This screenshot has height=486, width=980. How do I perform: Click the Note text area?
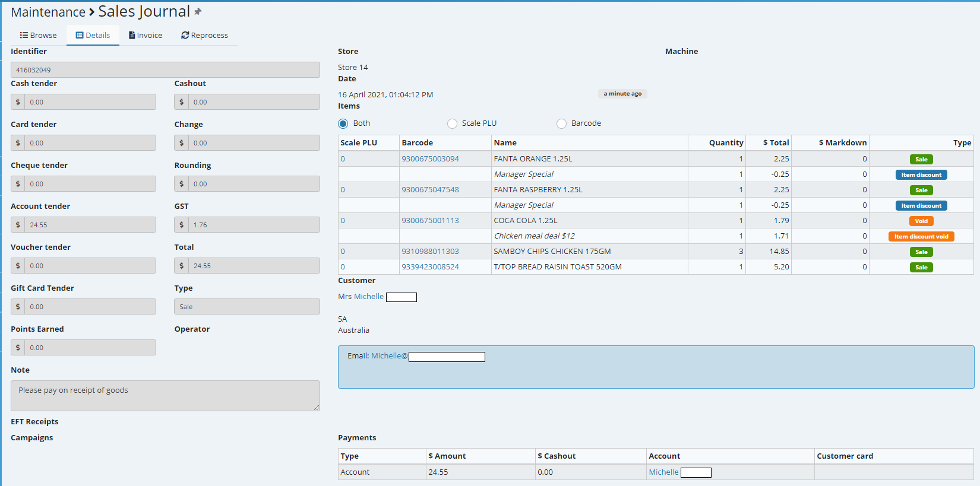tap(165, 396)
